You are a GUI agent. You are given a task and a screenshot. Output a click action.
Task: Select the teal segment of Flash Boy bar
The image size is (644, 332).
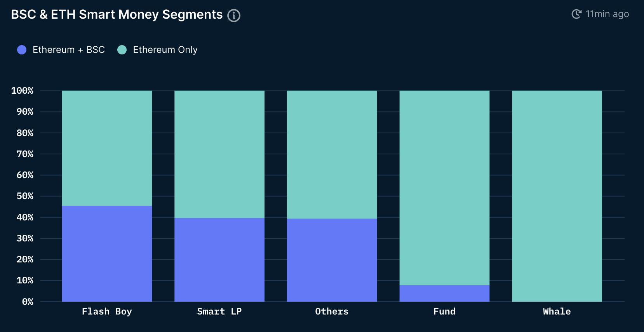[107, 148]
